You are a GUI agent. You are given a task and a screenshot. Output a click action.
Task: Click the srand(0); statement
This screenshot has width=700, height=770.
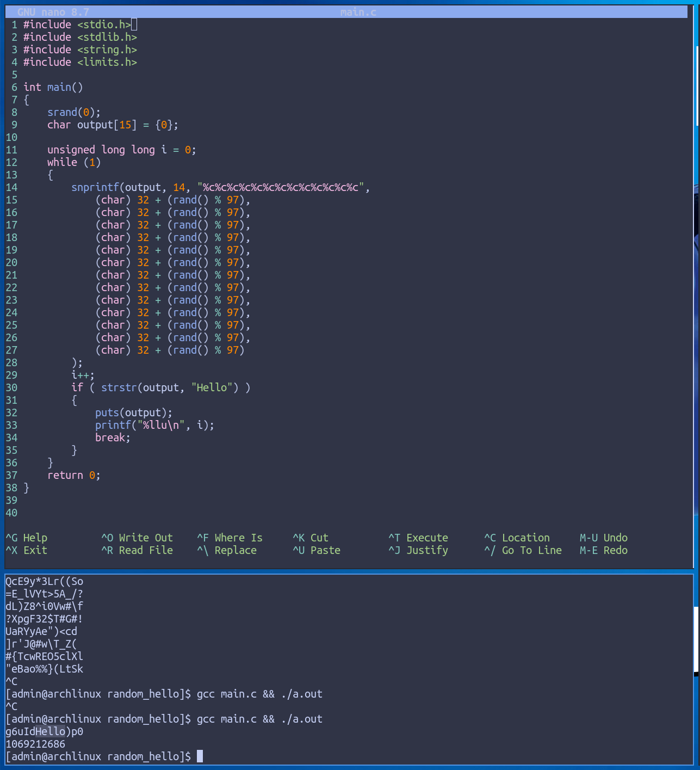click(74, 112)
